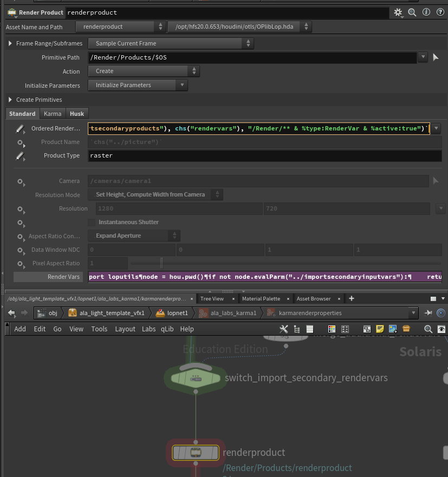448x477 pixels.
Task: Open the Action dropdown set to Create
Action: (x=144, y=71)
